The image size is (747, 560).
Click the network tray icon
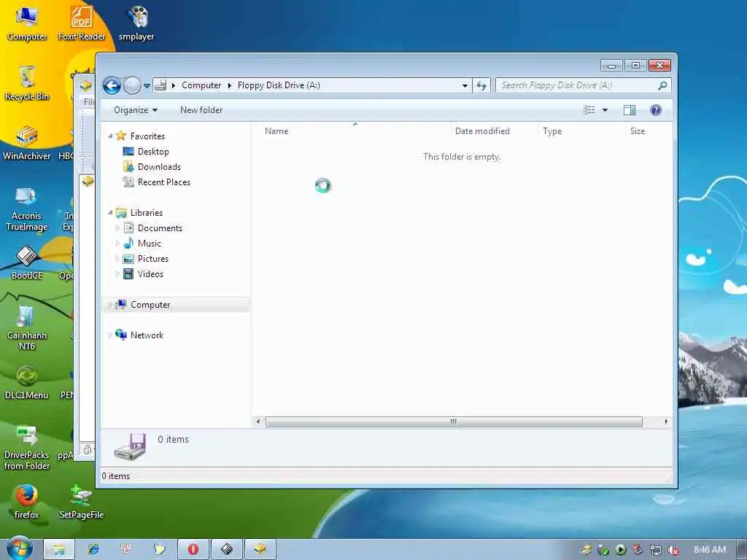(656, 550)
